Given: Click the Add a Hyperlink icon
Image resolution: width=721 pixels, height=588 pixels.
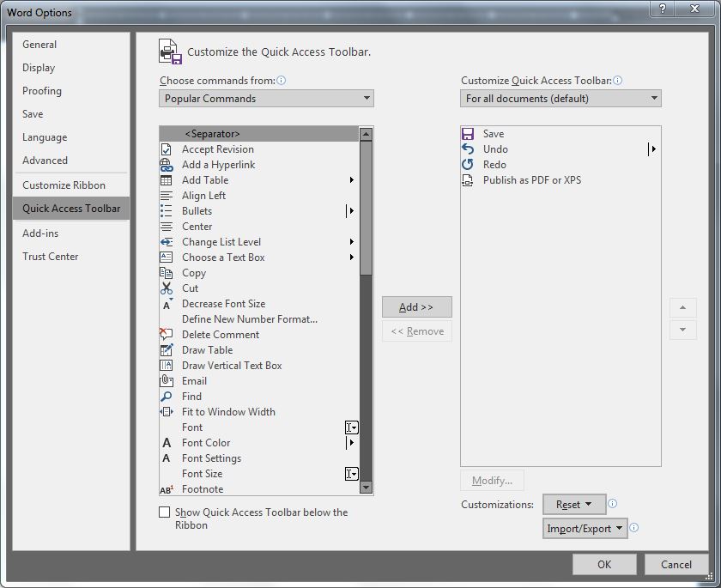Looking at the screenshot, I should pyautogui.click(x=166, y=165).
